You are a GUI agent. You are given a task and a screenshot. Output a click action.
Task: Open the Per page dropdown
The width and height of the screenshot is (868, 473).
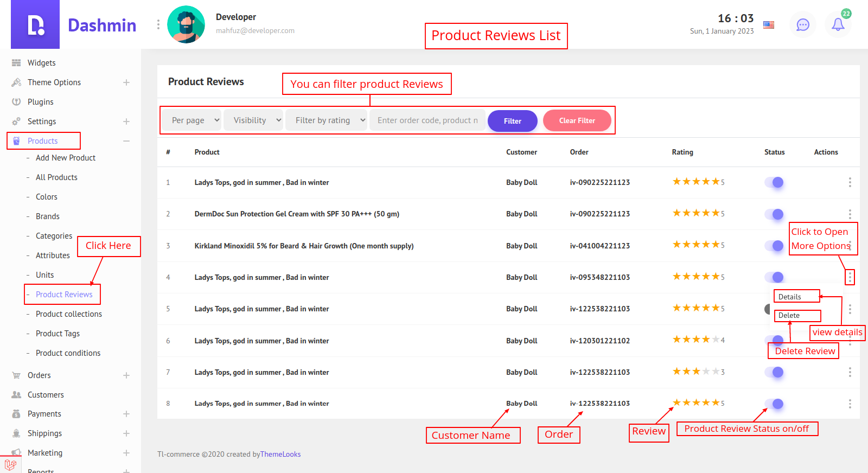point(192,120)
